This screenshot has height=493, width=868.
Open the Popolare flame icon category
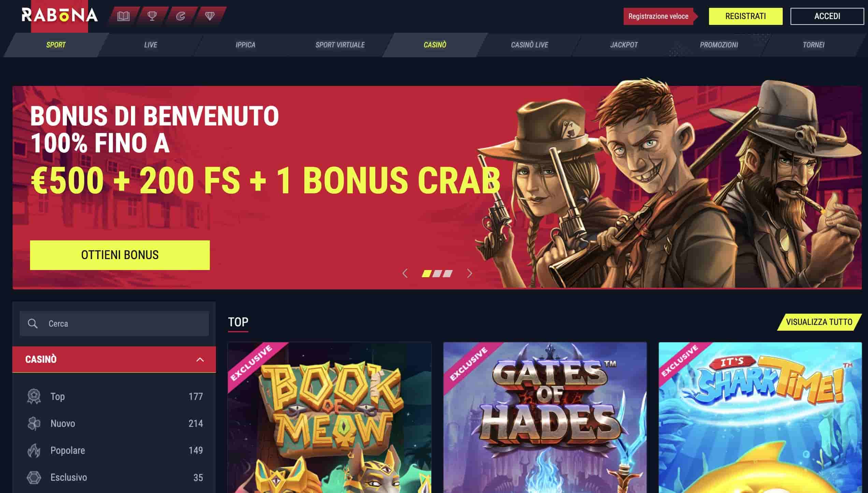coord(34,450)
